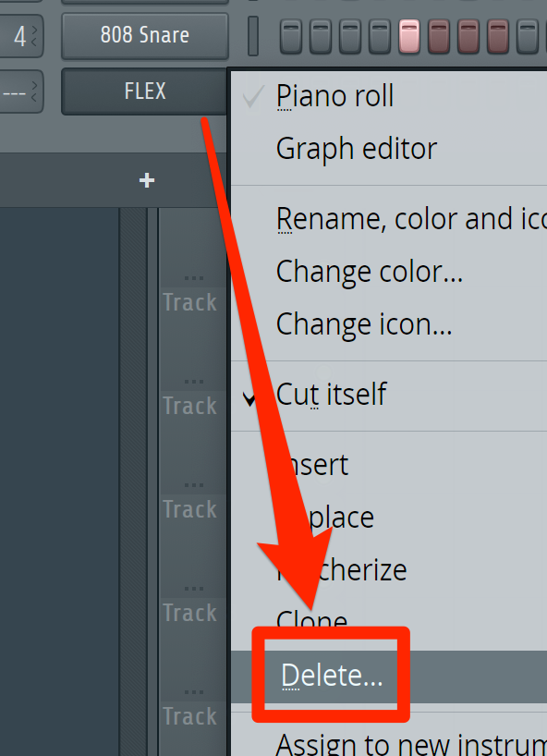The height and width of the screenshot is (756, 547).
Task: Click the hatched vertical divider strip
Action: [x=133, y=482]
